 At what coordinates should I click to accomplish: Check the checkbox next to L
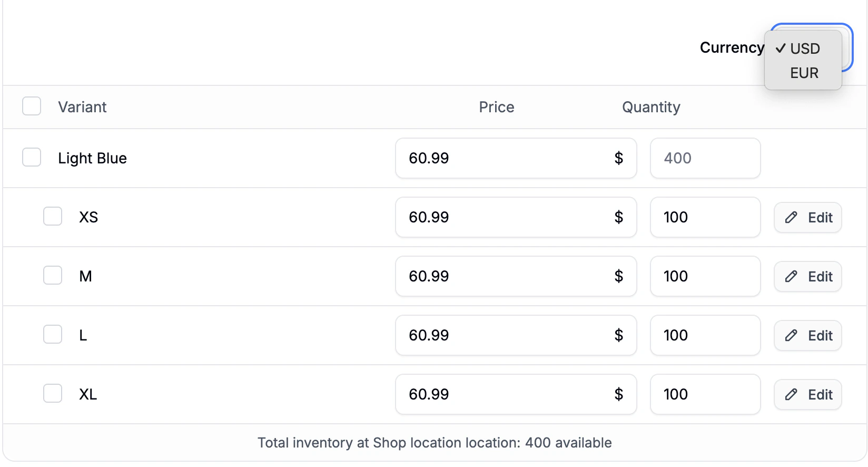pos(53,334)
